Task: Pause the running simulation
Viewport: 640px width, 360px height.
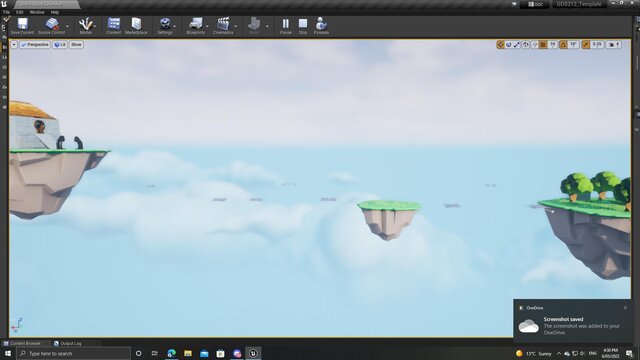Action: [x=286, y=25]
